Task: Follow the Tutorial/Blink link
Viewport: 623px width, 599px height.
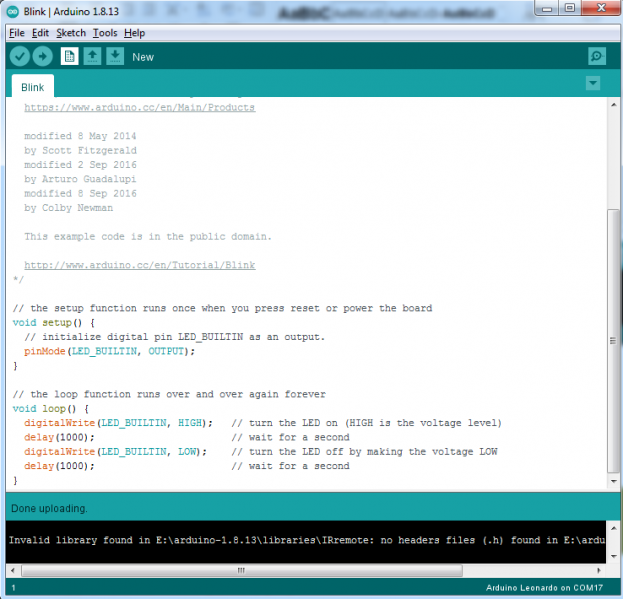Action: point(140,265)
